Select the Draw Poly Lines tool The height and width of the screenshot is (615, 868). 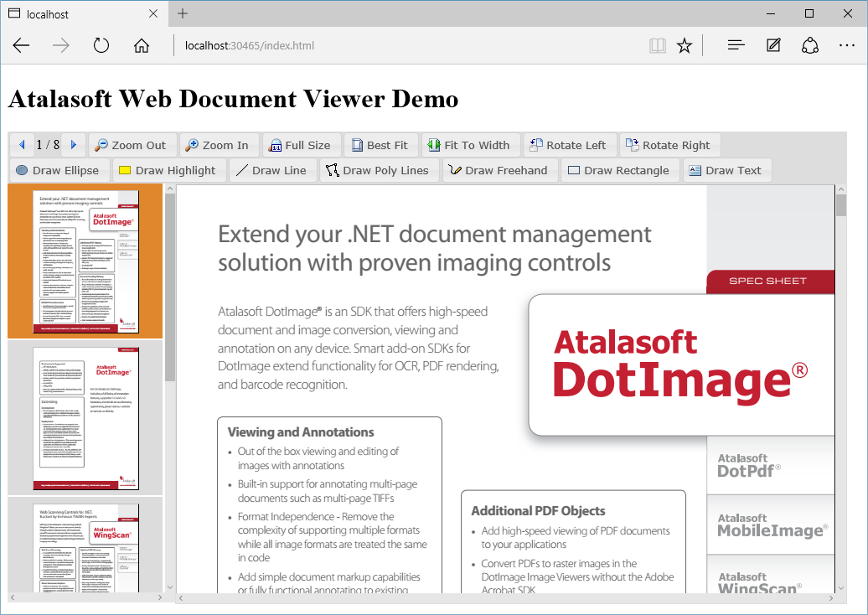(x=378, y=170)
